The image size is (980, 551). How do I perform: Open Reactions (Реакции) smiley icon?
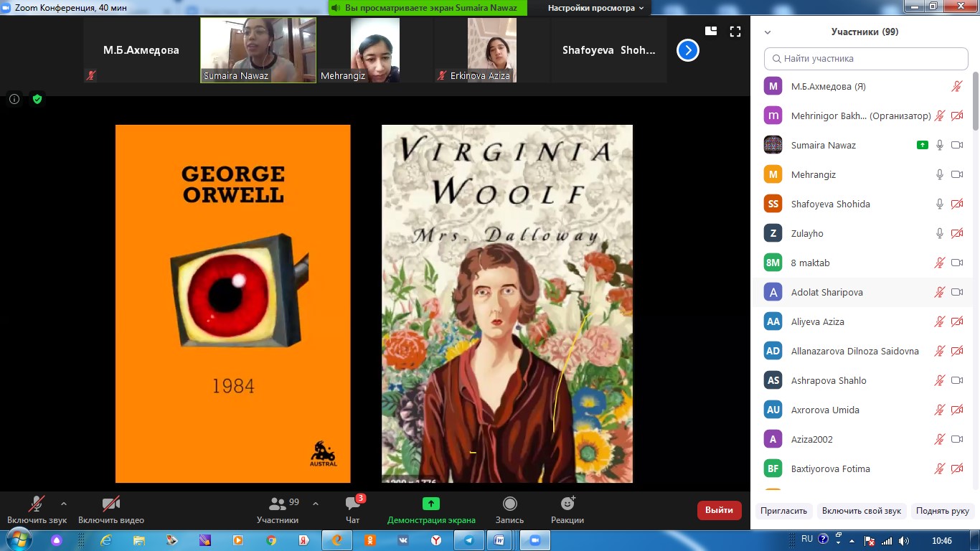[567, 504]
